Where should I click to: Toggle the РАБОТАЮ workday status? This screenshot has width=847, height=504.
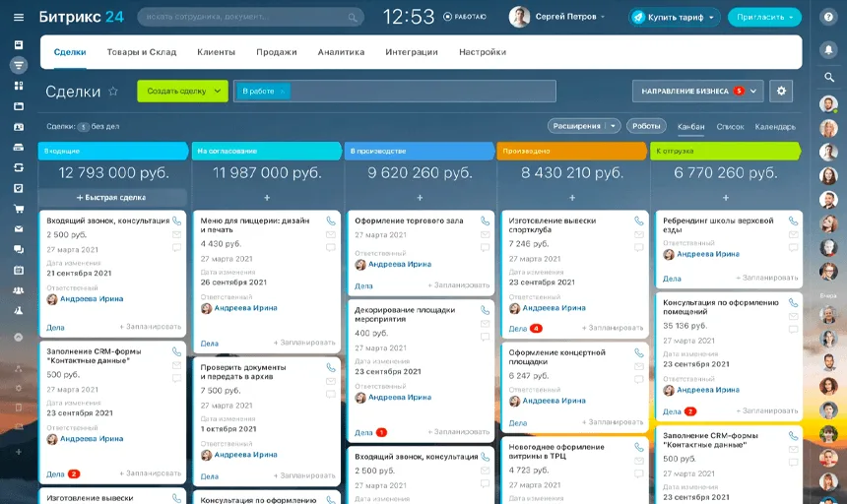(465, 17)
